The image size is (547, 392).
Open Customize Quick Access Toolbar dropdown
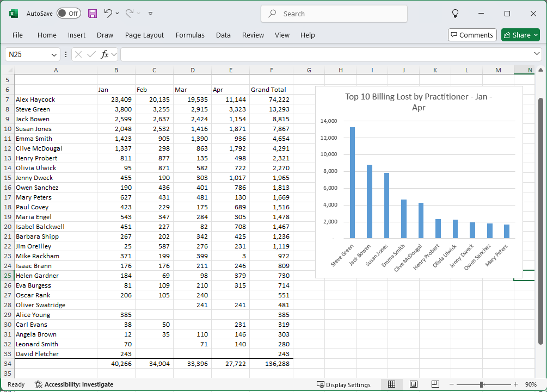(151, 14)
